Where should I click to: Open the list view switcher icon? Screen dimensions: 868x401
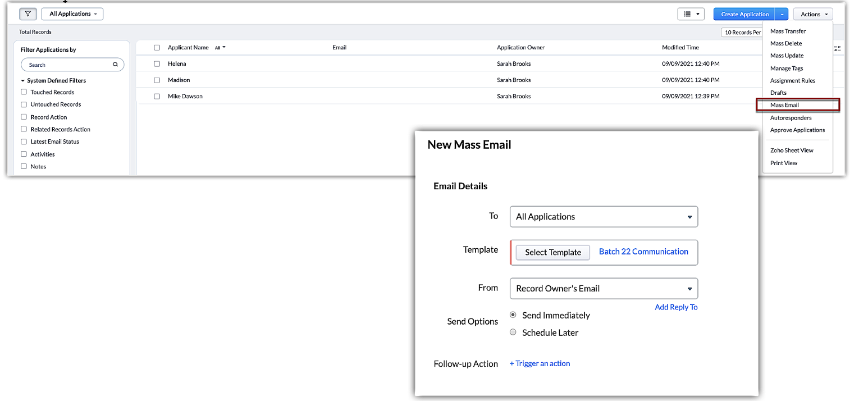click(691, 14)
